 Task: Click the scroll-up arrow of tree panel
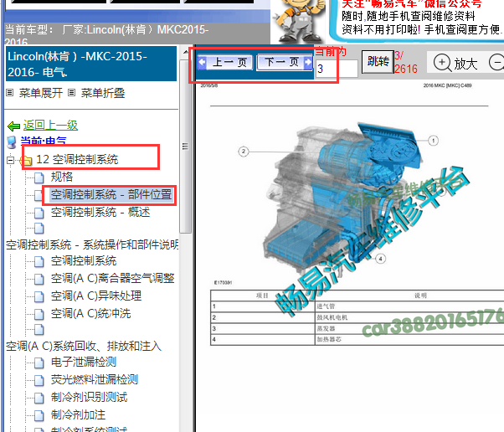coord(186,53)
